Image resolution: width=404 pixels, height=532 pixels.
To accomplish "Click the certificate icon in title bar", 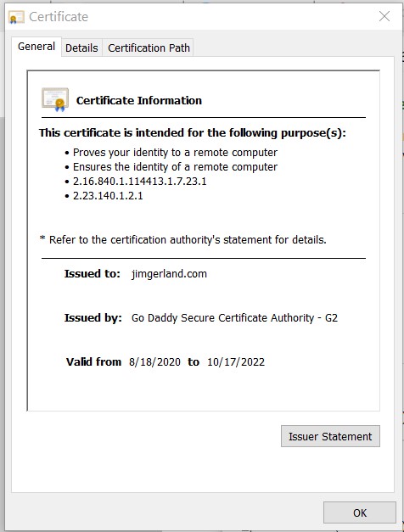I will pos(16,17).
